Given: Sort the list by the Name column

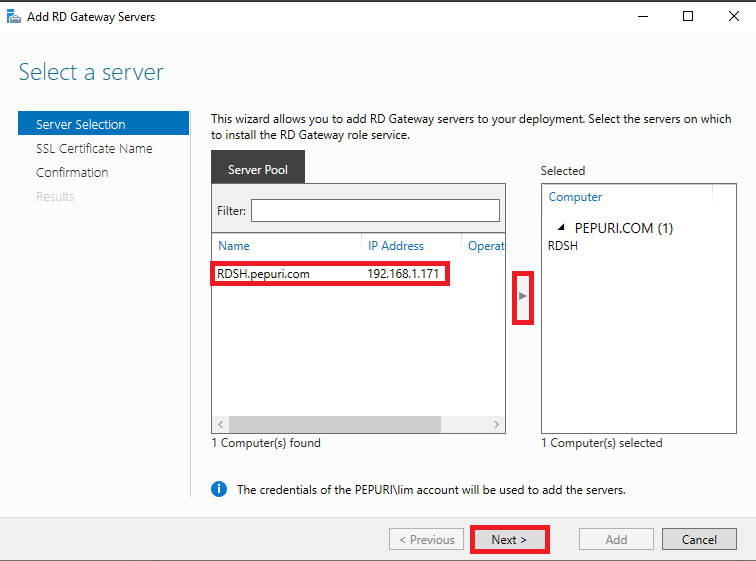Looking at the screenshot, I should click(x=234, y=246).
